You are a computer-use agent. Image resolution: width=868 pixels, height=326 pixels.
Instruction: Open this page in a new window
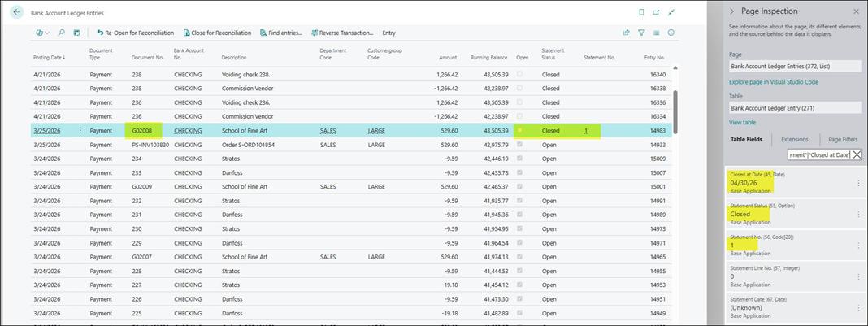click(656, 12)
